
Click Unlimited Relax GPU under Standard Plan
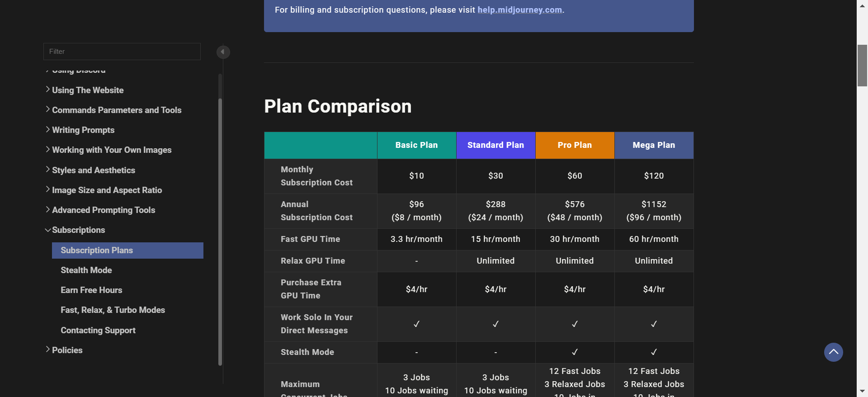495,261
